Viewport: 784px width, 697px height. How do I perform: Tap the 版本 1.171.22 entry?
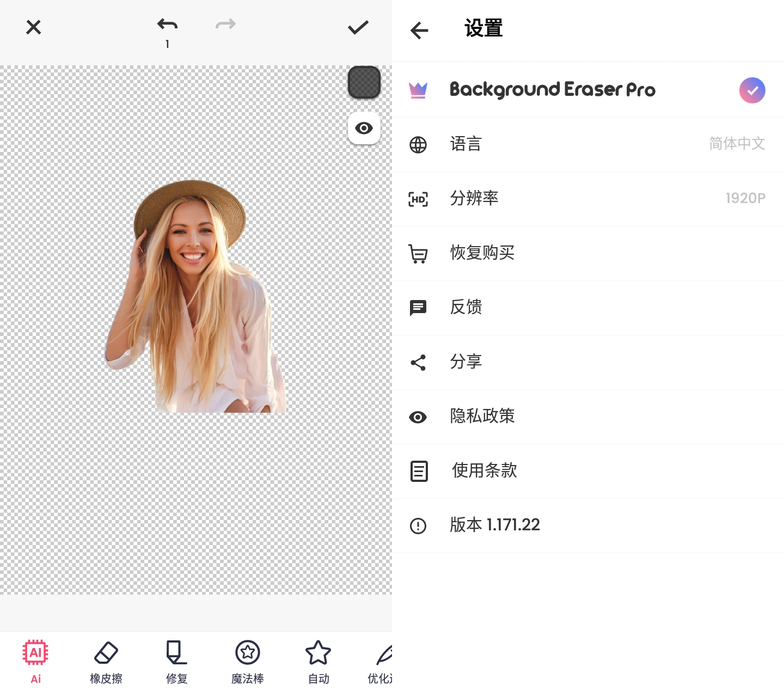(588, 525)
